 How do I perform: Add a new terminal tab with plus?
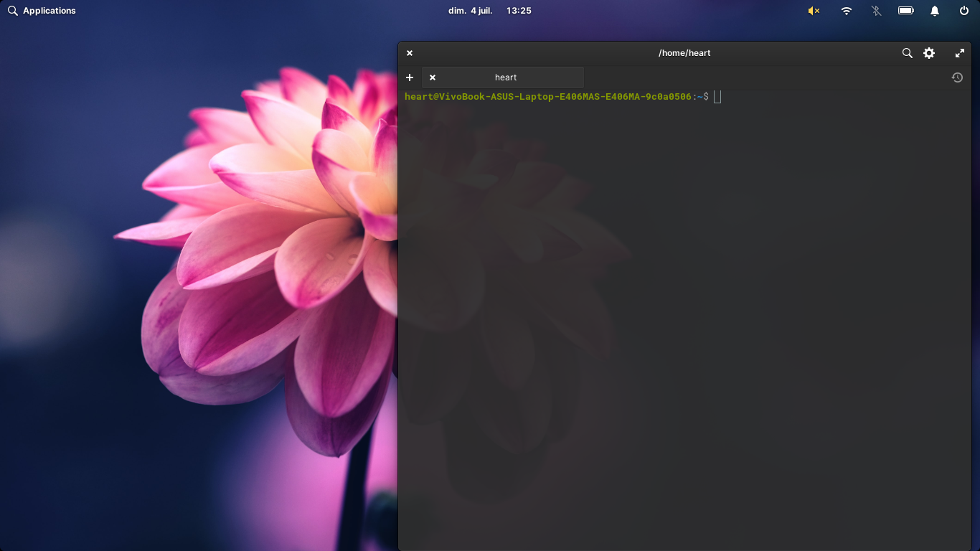[410, 77]
